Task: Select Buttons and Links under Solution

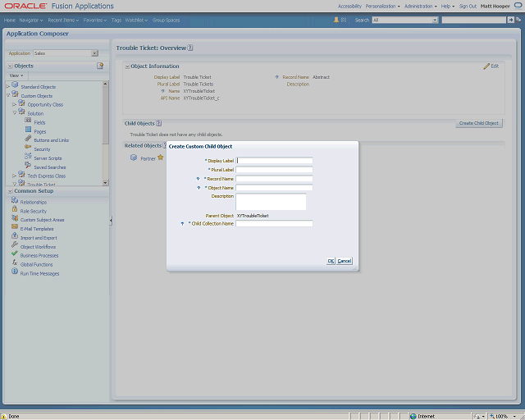Action: (x=51, y=140)
